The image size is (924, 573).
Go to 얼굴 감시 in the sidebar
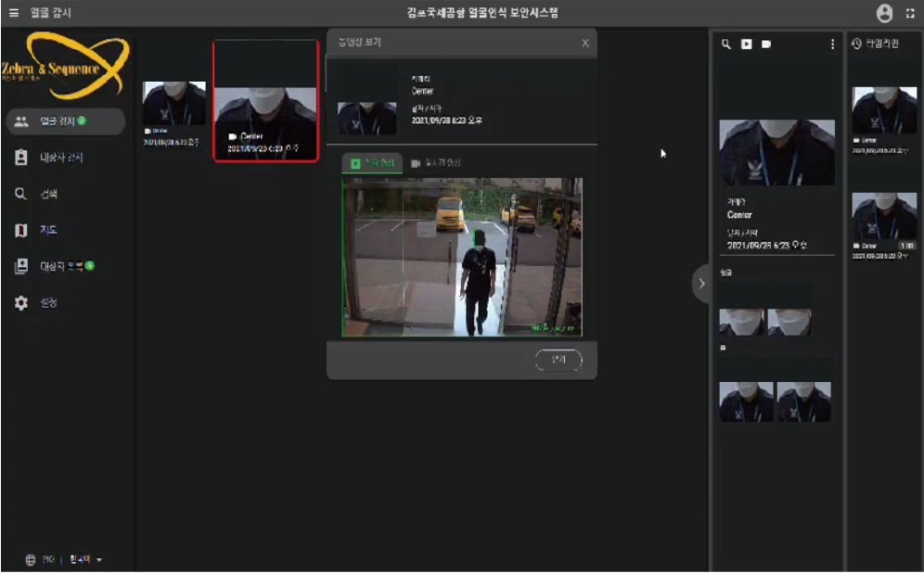[66, 121]
